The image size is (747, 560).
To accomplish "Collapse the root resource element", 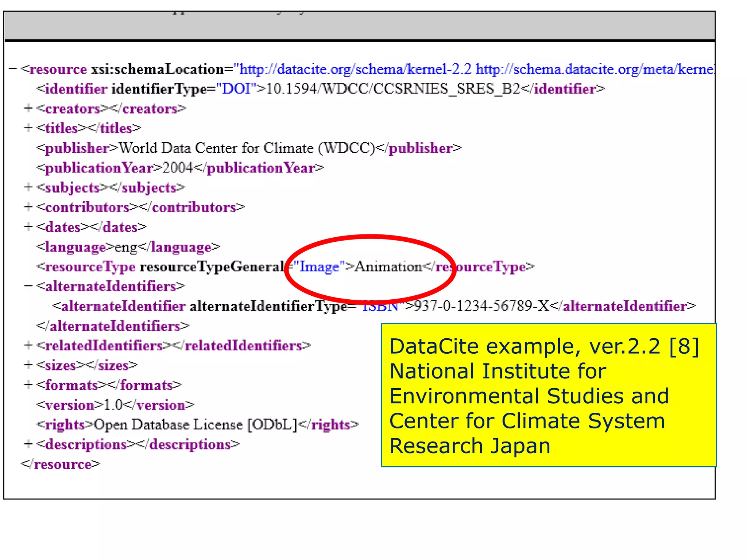I will point(13,69).
